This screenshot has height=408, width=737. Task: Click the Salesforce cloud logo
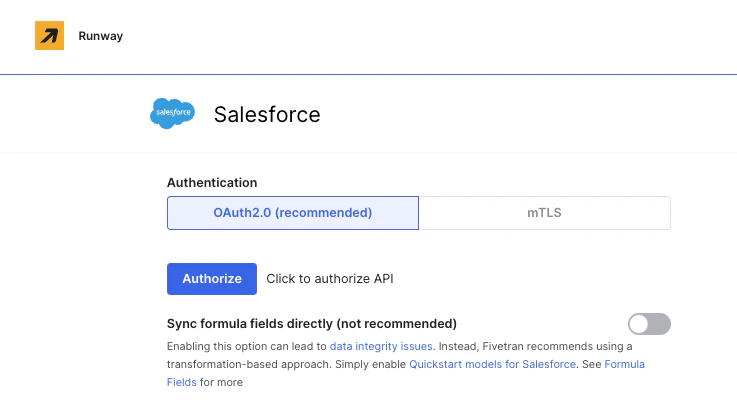pyautogui.click(x=172, y=113)
